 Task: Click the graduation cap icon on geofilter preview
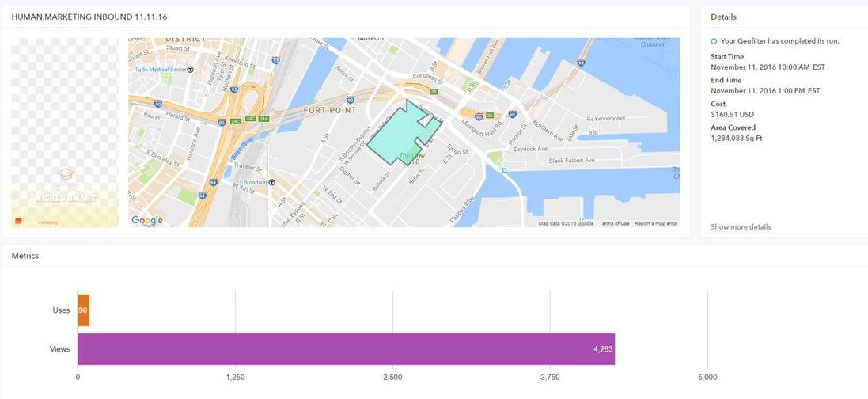pos(66,174)
